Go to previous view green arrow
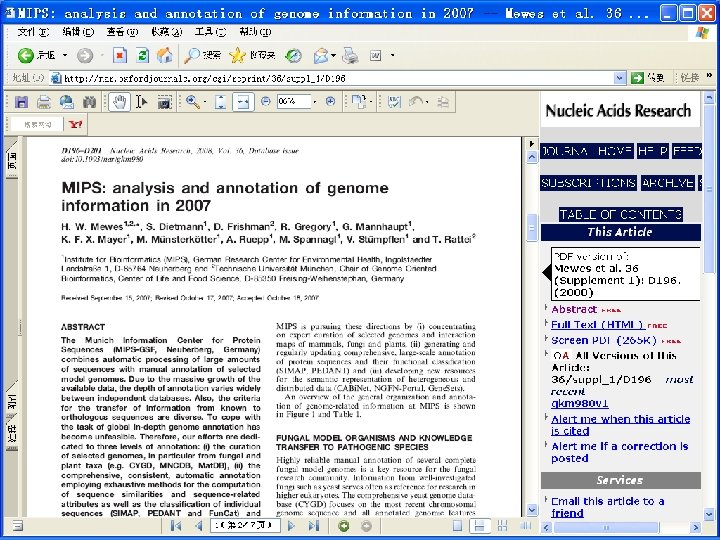The width and height of the screenshot is (720, 540). [x=343, y=526]
